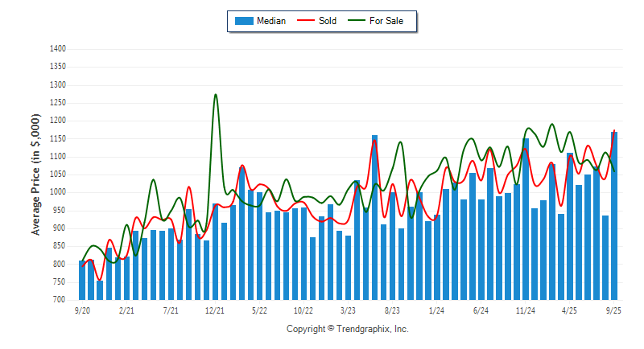Click the Trendgraphix copyright text

click(x=347, y=329)
